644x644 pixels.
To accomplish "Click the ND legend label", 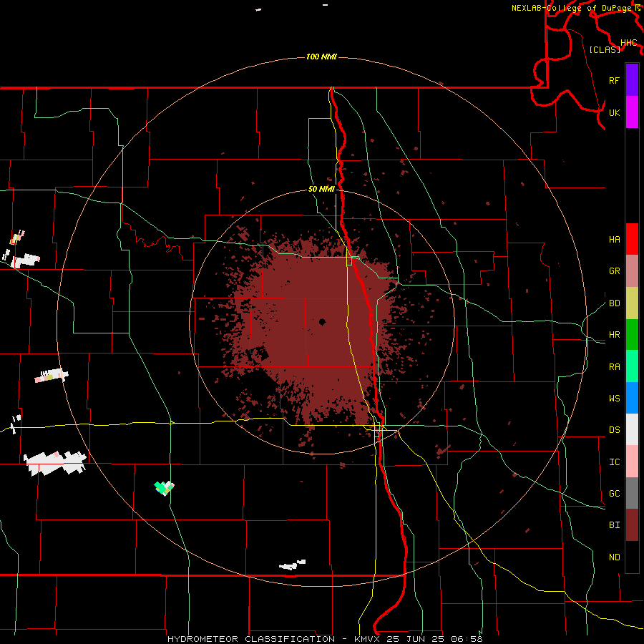I will point(615,557).
